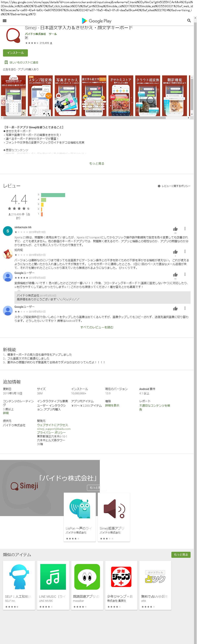Open options menu for two-star Googleユーザー review
This screenshot has width=197, height=644.
coord(185,309)
